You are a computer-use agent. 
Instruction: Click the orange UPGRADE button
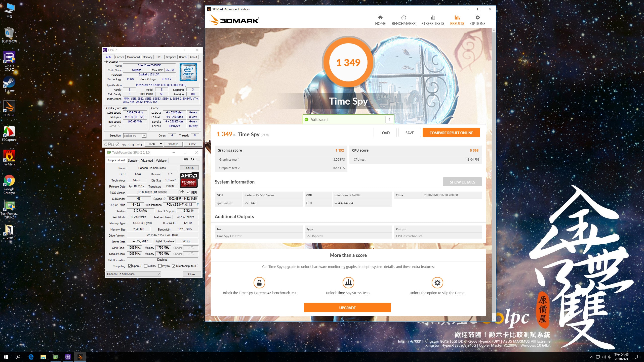coord(347,308)
